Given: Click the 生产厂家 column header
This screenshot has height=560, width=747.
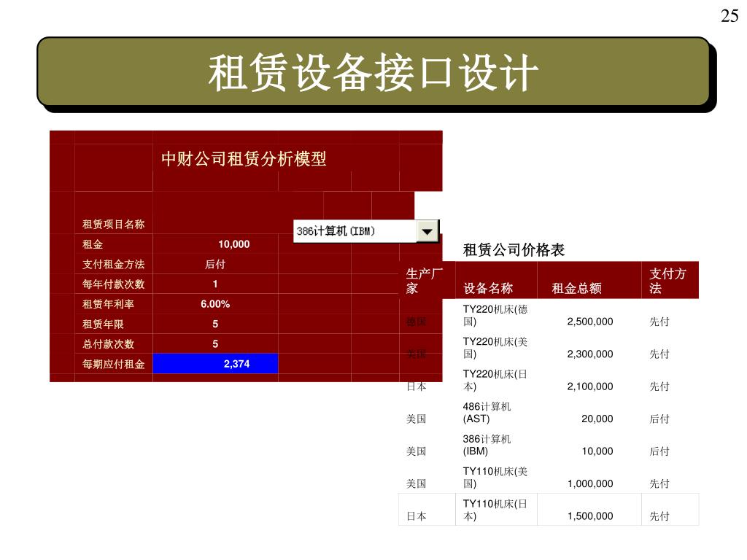Looking at the screenshot, I should tap(424, 281).
